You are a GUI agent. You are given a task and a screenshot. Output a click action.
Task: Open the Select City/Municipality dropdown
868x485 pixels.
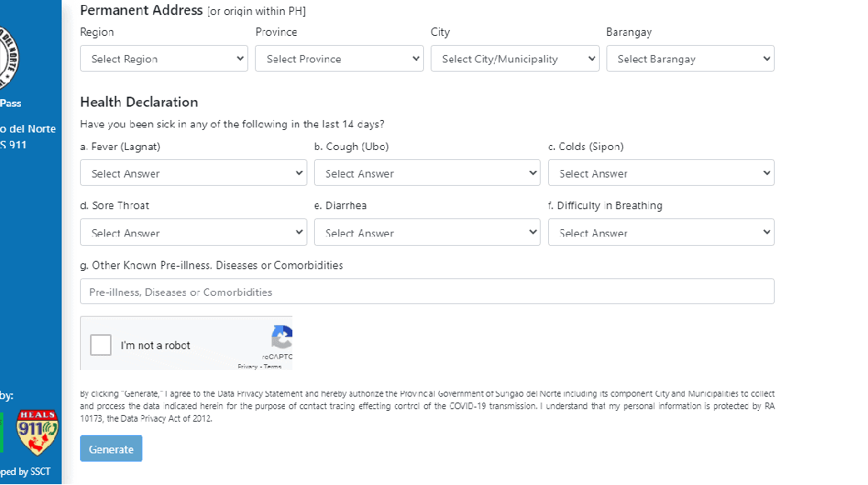[515, 59]
